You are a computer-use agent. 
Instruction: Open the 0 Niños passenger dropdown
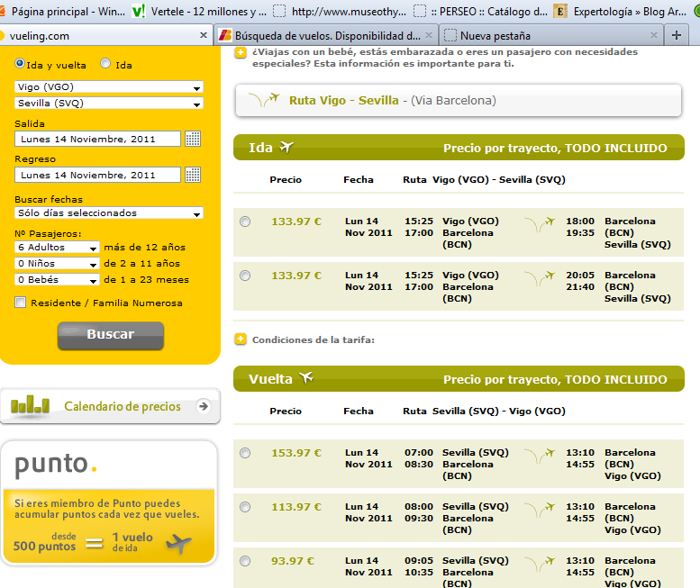[57, 263]
